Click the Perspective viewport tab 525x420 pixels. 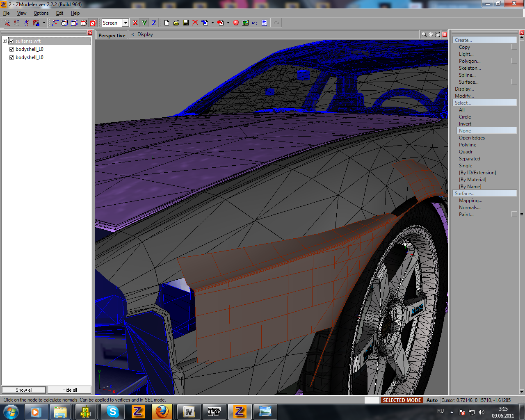112,35
